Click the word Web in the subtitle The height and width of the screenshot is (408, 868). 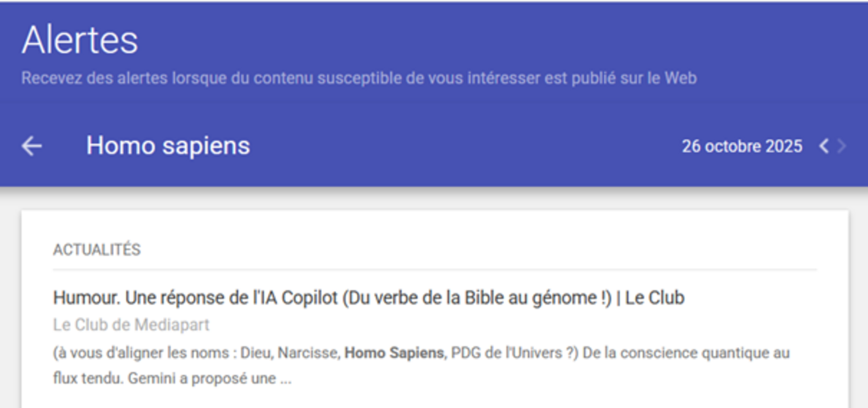(x=681, y=78)
